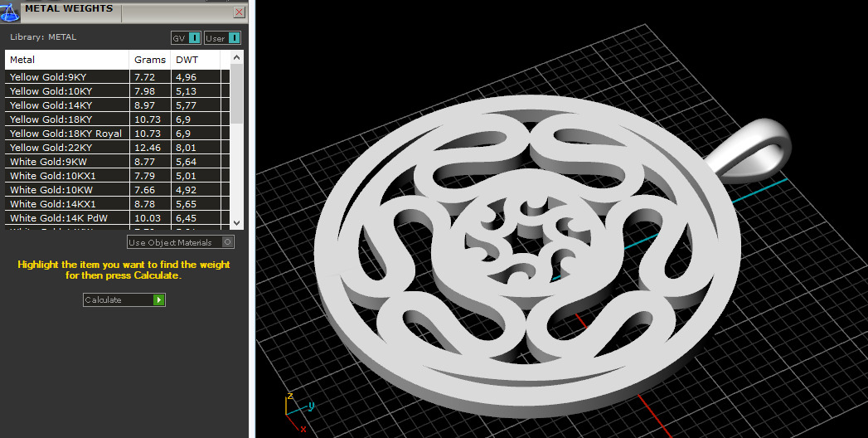Select the Yellow Gold:18KY row
This screenshot has height=438, width=868.
tap(118, 119)
